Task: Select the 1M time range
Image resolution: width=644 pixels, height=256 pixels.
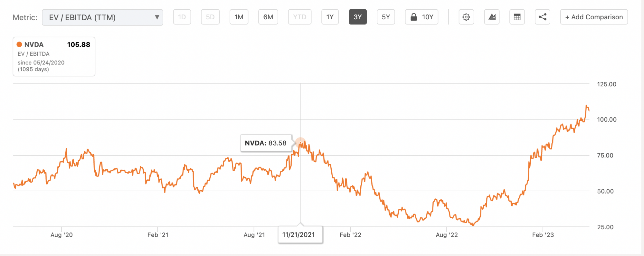Action: pyautogui.click(x=239, y=17)
